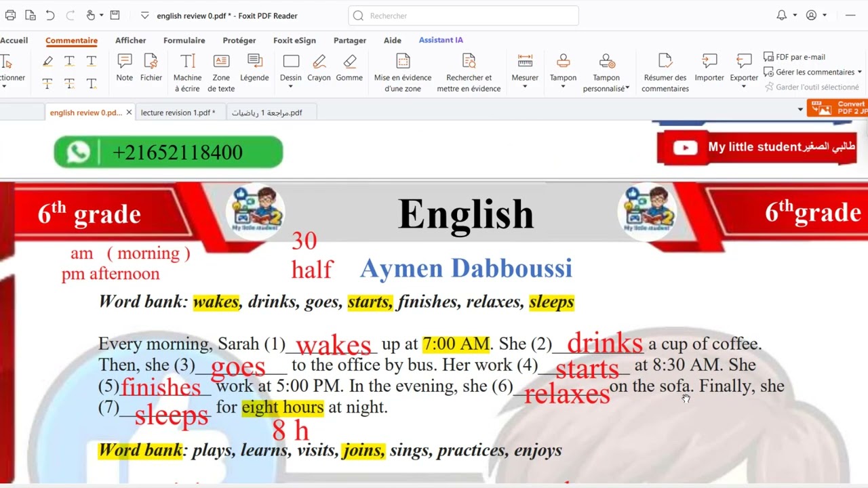The image size is (868, 488).
Task: Click the highlighted word "joins," in word bank
Action: point(363,450)
